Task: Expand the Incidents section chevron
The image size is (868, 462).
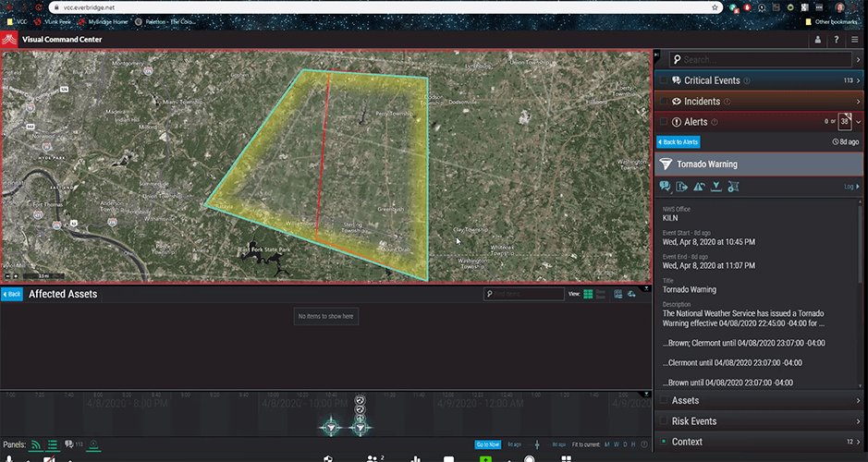Action: (859, 102)
